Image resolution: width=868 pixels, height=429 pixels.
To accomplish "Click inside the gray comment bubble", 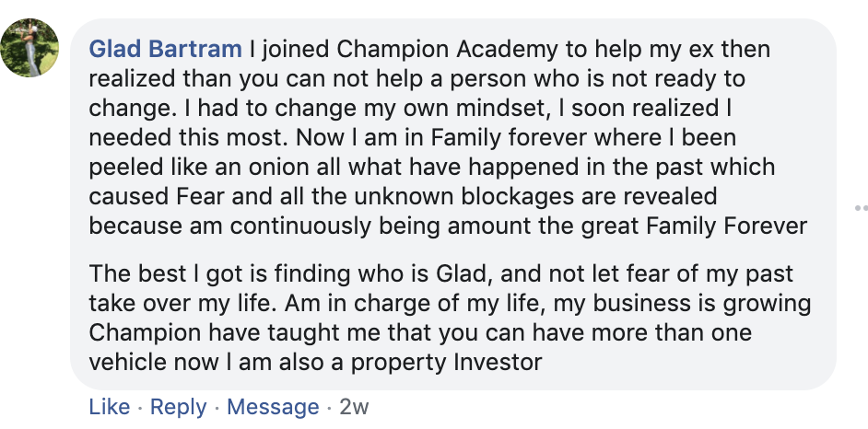I will (645, 368).
